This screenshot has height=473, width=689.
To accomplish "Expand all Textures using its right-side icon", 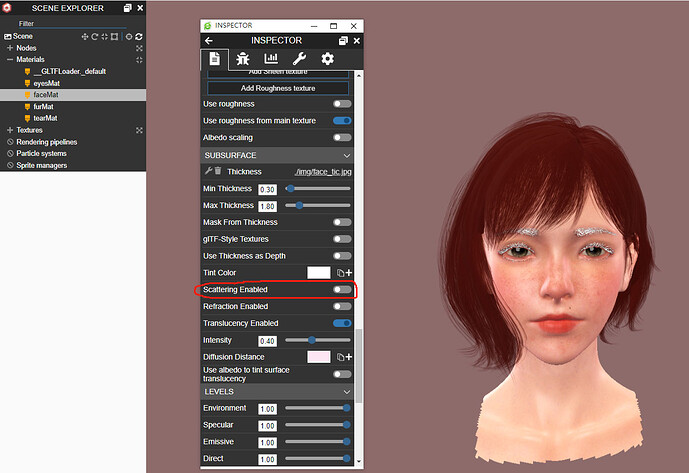I will (139, 130).
